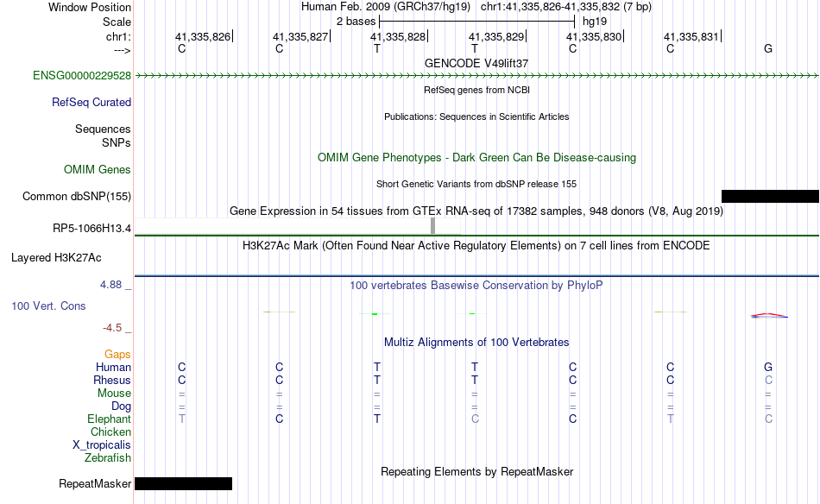This screenshot has height=504, width=820.
Task: Click the RefSeq genes from NCBI title
Action: 477,90
